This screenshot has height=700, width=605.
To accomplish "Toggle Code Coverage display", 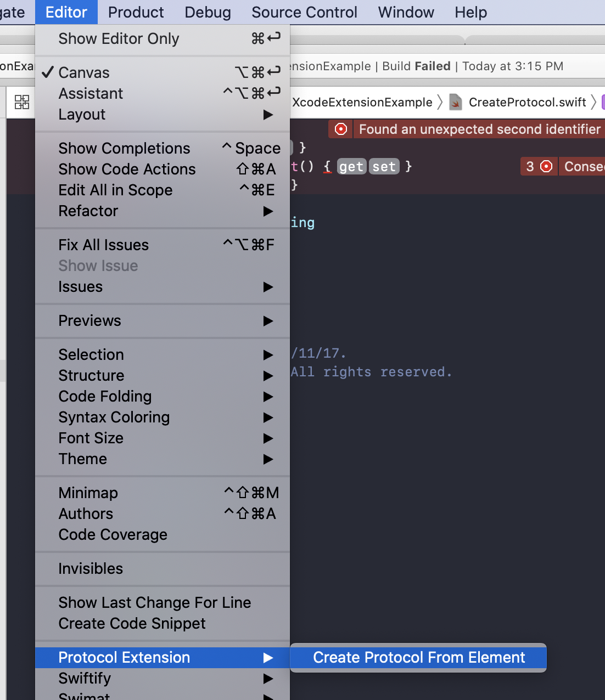I will coord(163,535).
